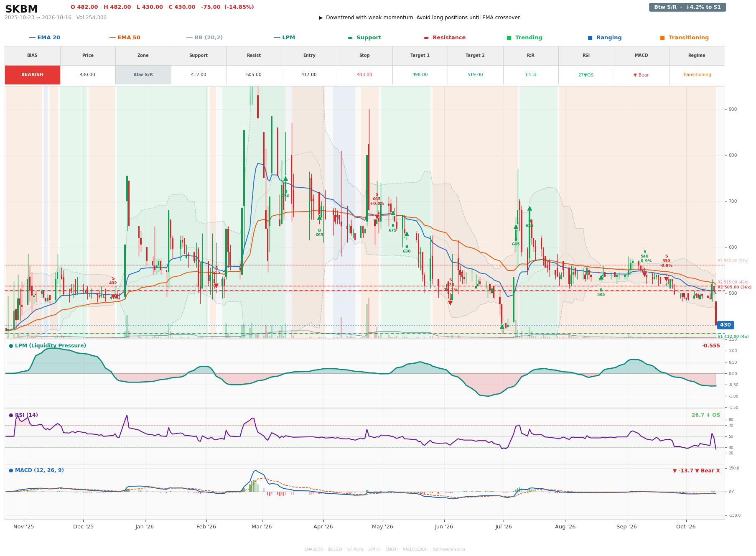This screenshot has height=556, width=756.
Task: Toggle the LPM legend entry
Action: click(284, 38)
